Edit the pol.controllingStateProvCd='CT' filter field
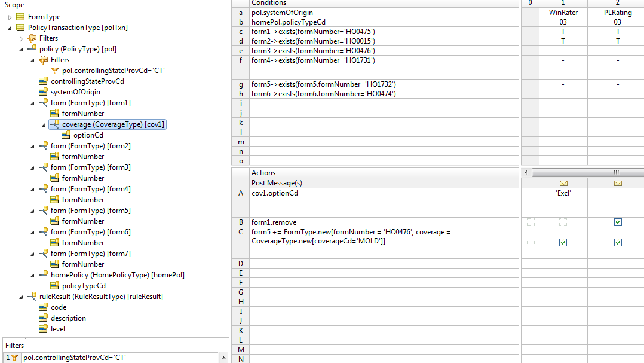Screen dimensions: 644x363 119,358
